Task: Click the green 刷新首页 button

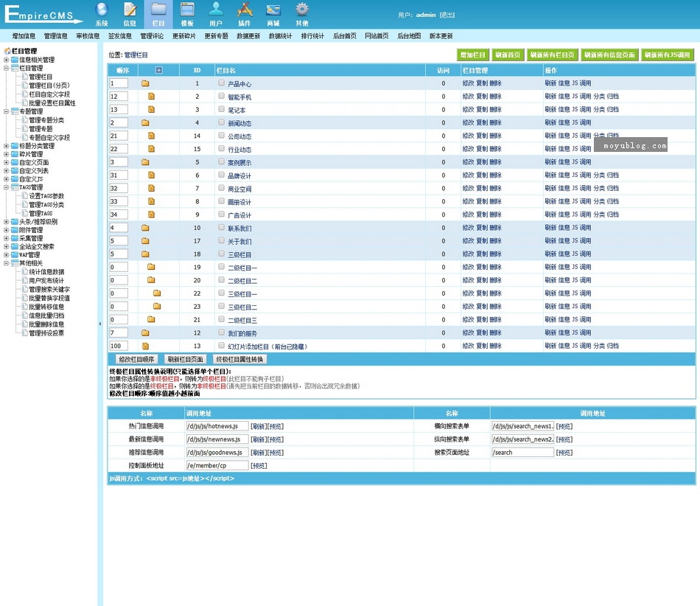Action: click(508, 55)
